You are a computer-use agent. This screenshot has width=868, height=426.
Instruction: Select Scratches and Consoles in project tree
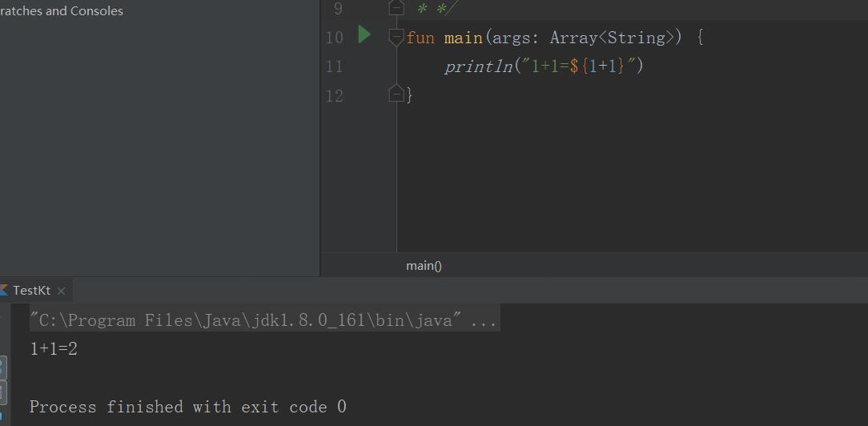tap(62, 11)
